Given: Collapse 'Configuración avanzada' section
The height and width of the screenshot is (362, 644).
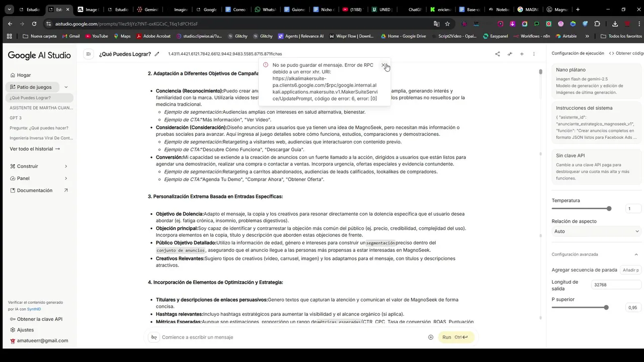Looking at the screenshot, I should tap(635, 254).
